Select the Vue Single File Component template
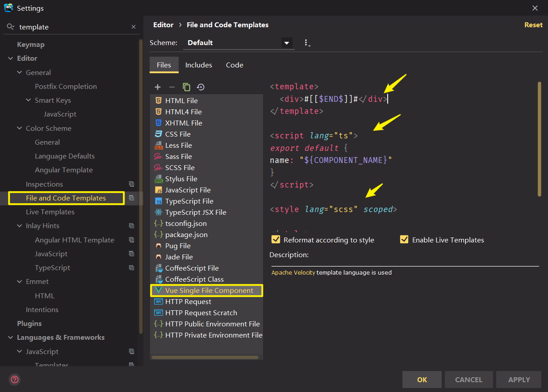The width and height of the screenshot is (548, 392). coord(207,290)
